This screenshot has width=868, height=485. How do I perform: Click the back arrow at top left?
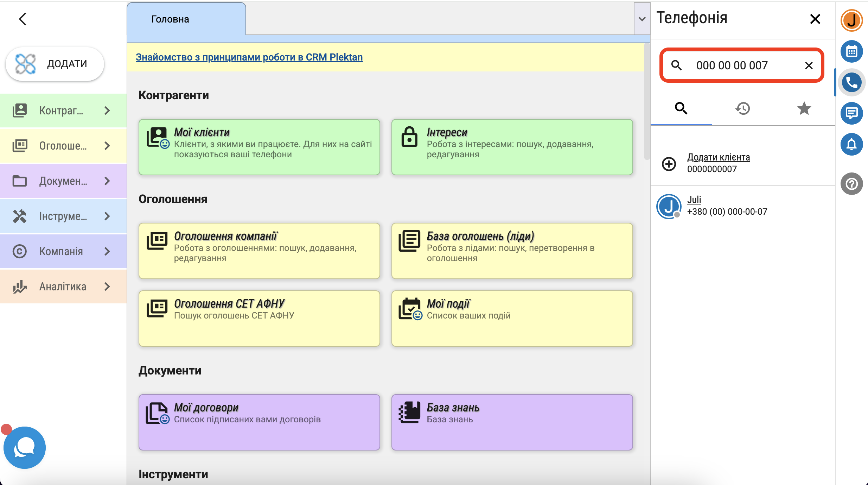pyautogui.click(x=23, y=19)
